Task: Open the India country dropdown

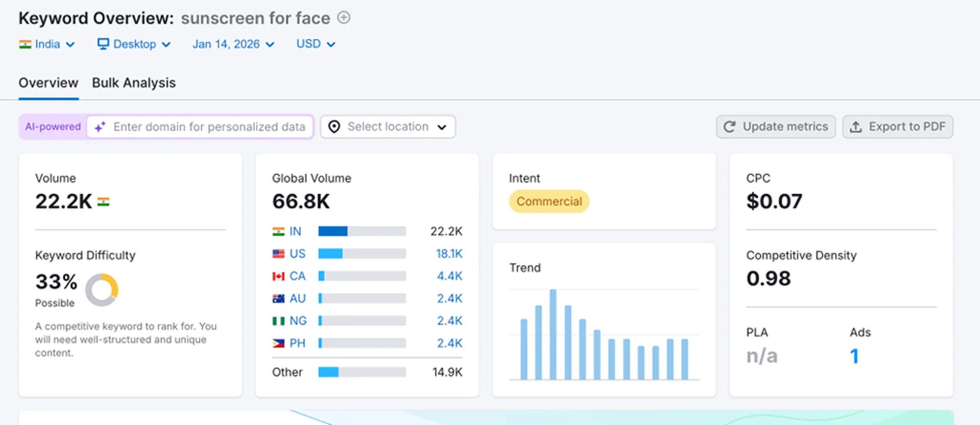Action: 47,44
